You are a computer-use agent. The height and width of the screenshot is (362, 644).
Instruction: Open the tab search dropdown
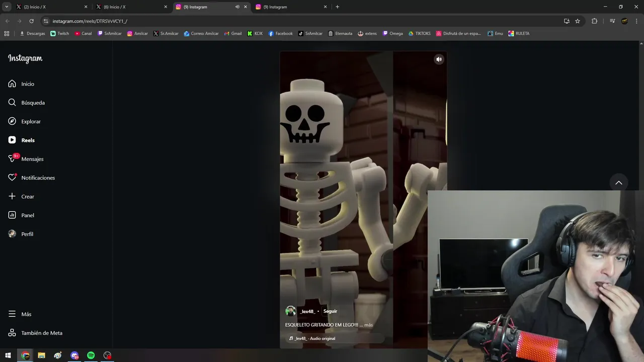click(7, 7)
